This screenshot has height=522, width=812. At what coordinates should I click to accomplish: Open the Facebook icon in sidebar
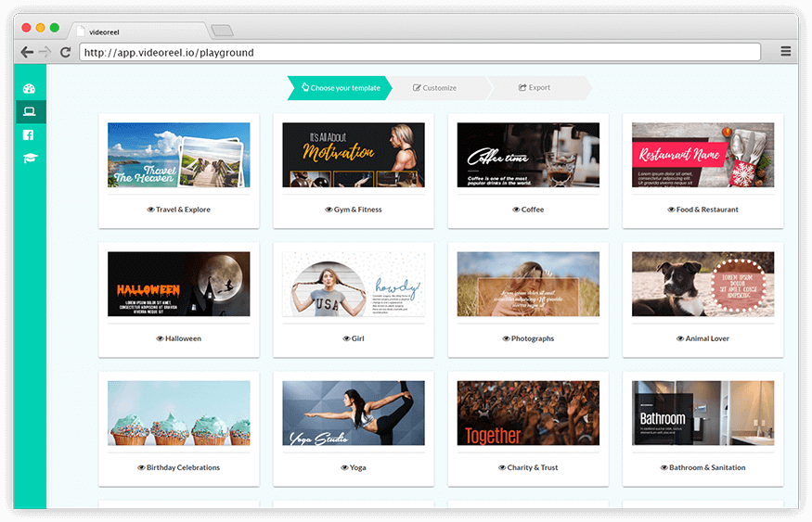(29, 135)
